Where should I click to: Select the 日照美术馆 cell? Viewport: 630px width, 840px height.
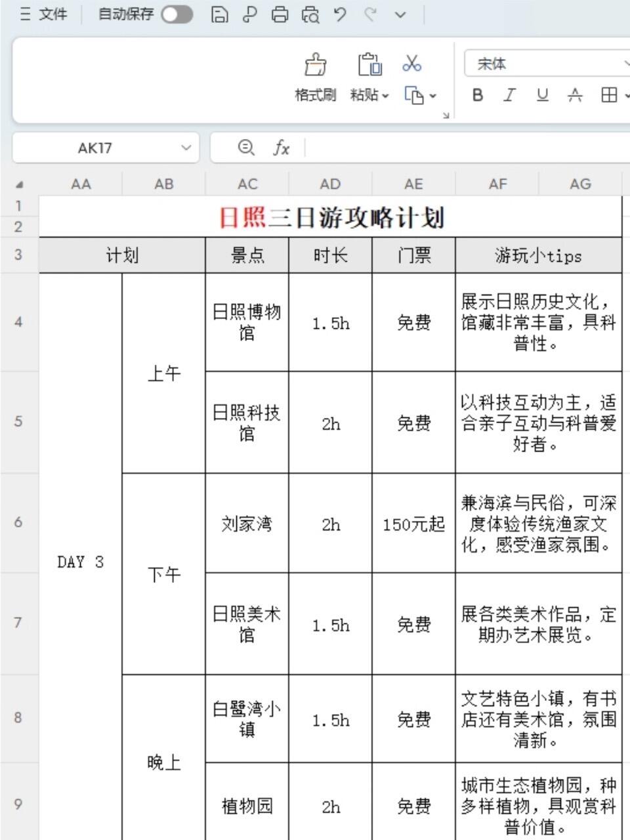[x=247, y=624]
